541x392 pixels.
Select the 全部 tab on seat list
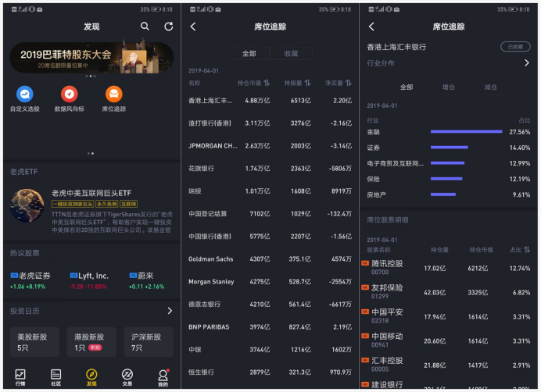tap(249, 53)
